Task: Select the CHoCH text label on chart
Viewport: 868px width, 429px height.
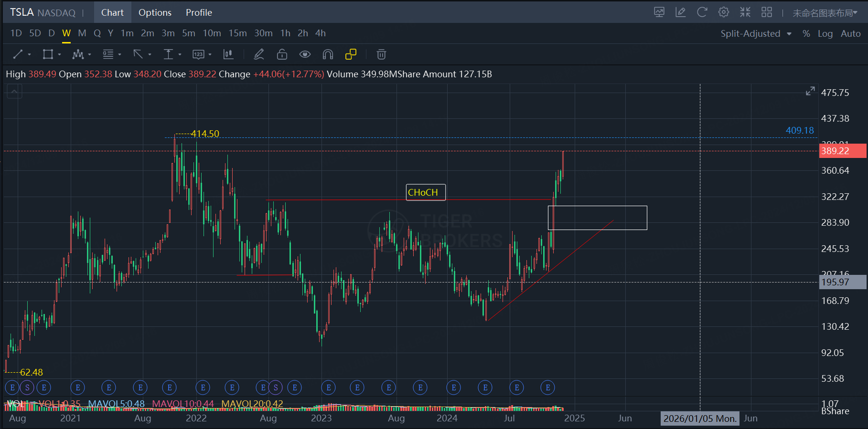Action: tap(426, 192)
